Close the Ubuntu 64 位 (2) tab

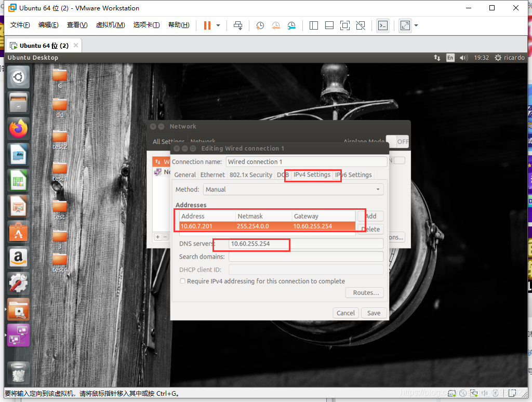pyautogui.click(x=76, y=45)
